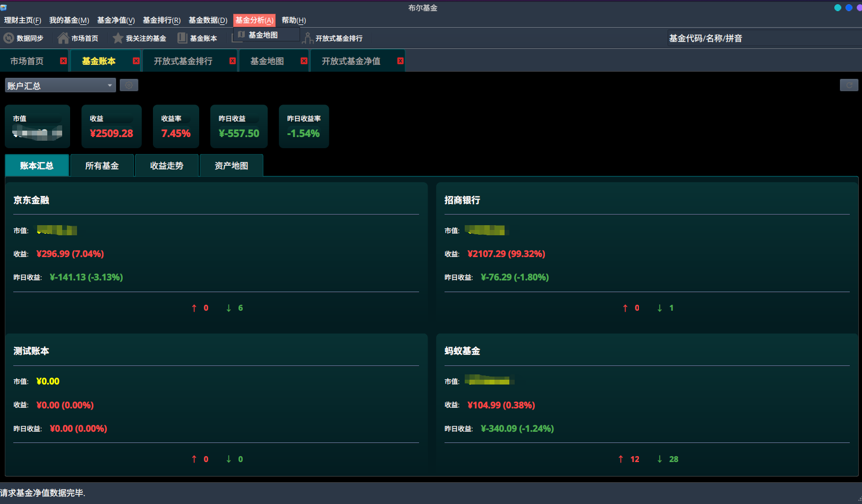Viewport: 862px width, 504px height.
Task: Click the green down arrow in 测试账本 card
Action: pyautogui.click(x=229, y=459)
